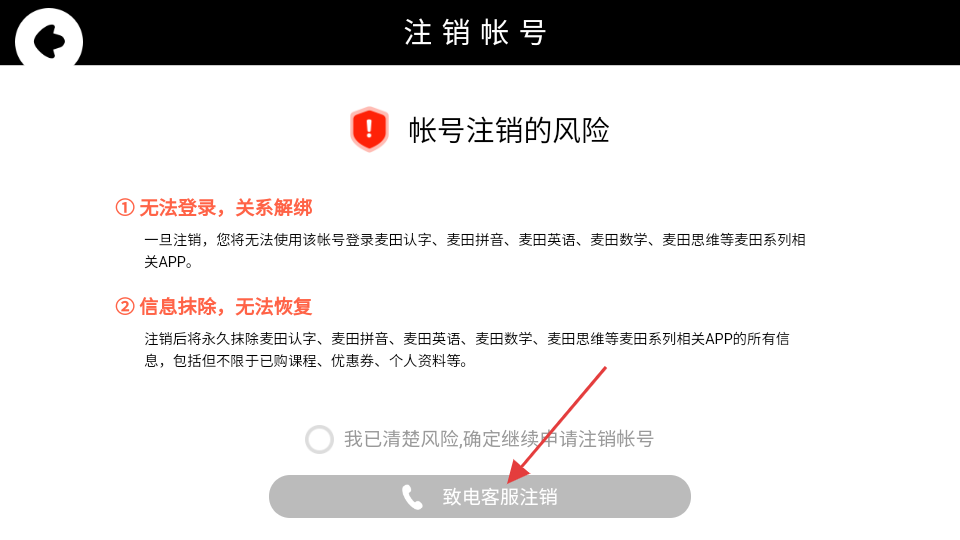Go back using the arrow icon
960x540 pixels.
[x=49, y=40]
